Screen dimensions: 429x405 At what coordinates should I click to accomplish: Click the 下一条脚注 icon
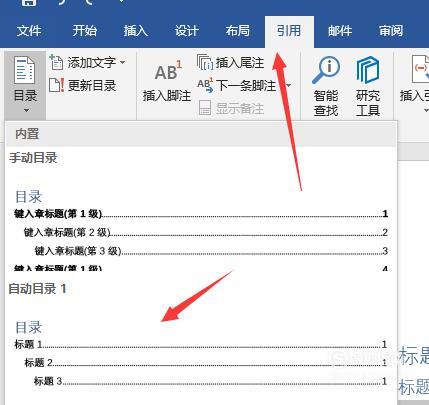[205, 85]
